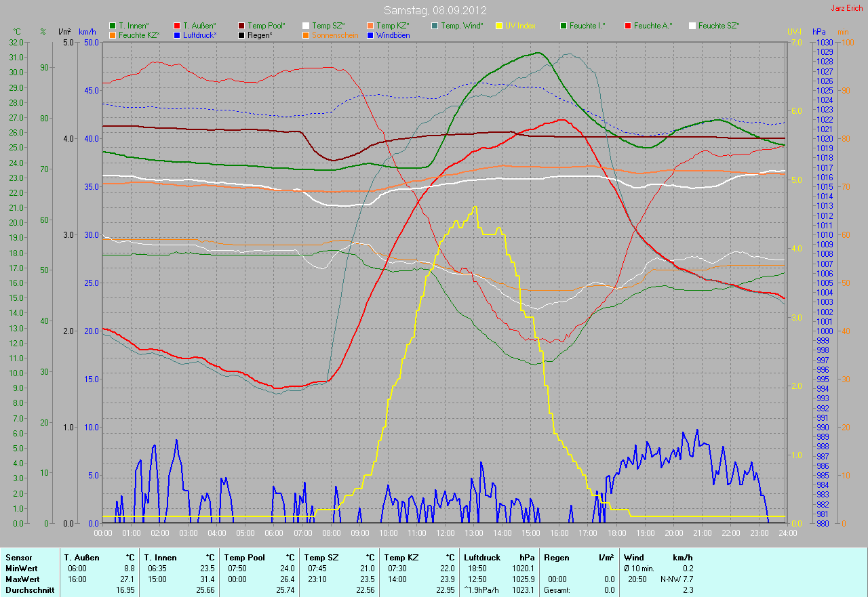Click the T. Außen average 16.95

point(125,590)
